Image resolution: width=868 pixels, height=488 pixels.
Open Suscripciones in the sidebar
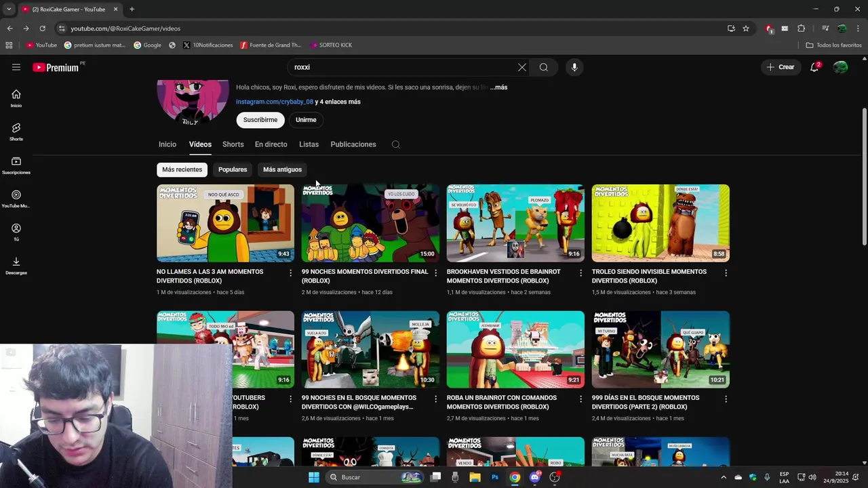tap(16, 165)
